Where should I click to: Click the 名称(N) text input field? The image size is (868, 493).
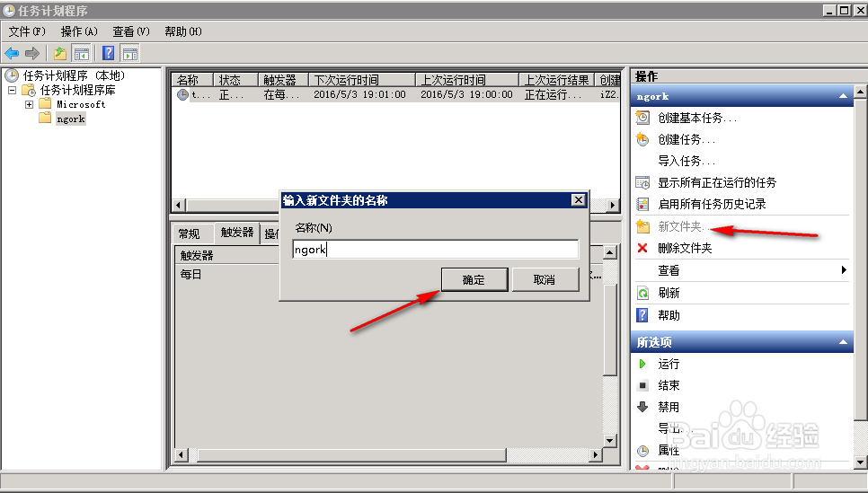(436, 249)
